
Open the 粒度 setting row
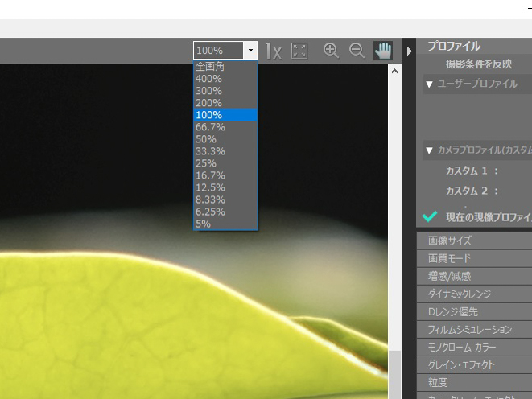point(474,383)
